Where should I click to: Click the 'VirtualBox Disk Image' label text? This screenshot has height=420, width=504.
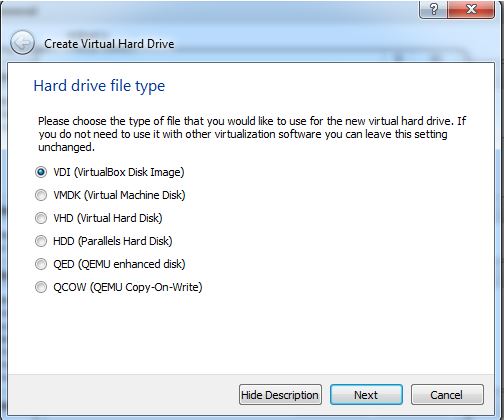click(129, 172)
